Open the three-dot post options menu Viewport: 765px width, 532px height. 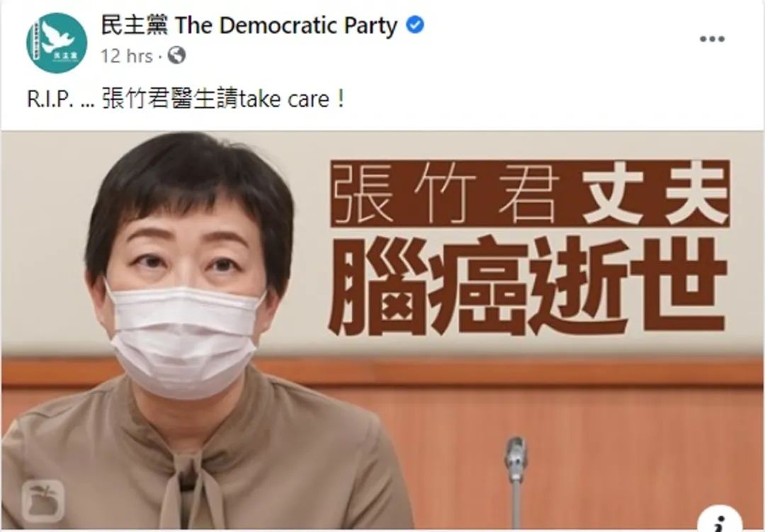pos(712,39)
